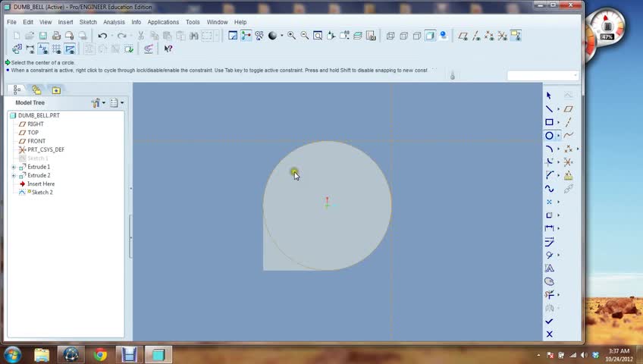Open the Context-sensitive Help icon
The height and width of the screenshot is (364, 643).
pyautogui.click(x=168, y=49)
